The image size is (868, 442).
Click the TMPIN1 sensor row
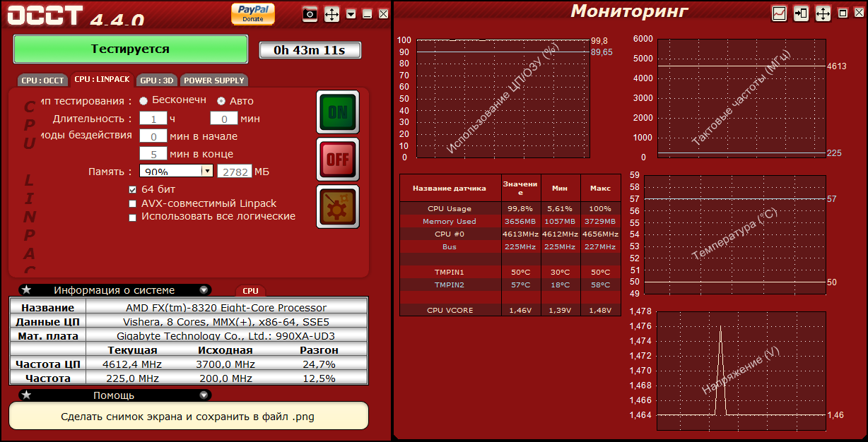tap(510, 272)
